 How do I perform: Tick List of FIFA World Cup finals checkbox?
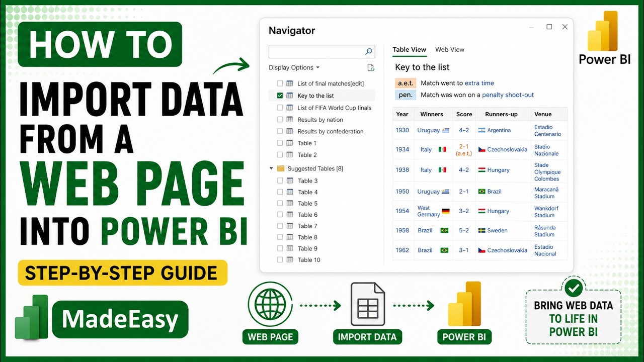[280, 108]
